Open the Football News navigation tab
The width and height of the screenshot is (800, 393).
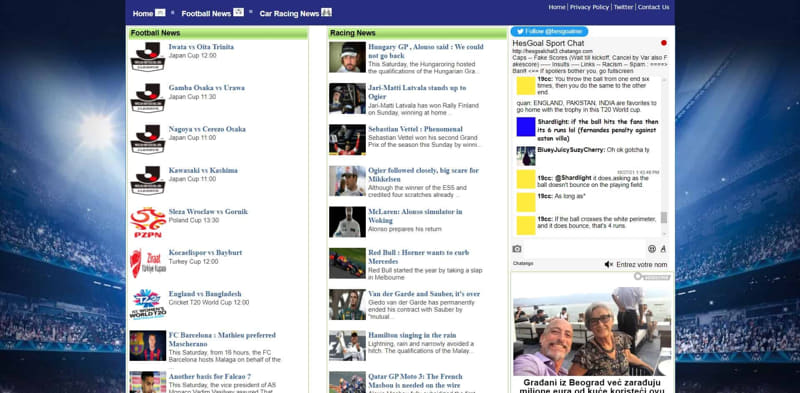point(212,13)
